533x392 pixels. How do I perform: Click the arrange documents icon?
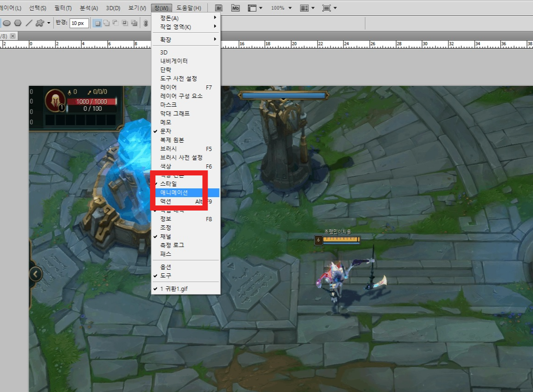pyautogui.click(x=304, y=8)
